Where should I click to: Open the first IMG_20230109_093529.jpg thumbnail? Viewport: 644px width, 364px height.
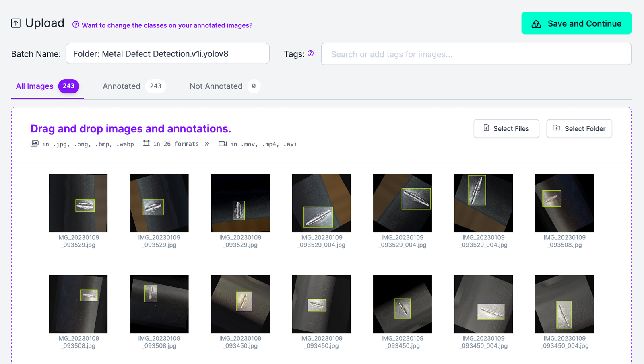pyautogui.click(x=78, y=203)
